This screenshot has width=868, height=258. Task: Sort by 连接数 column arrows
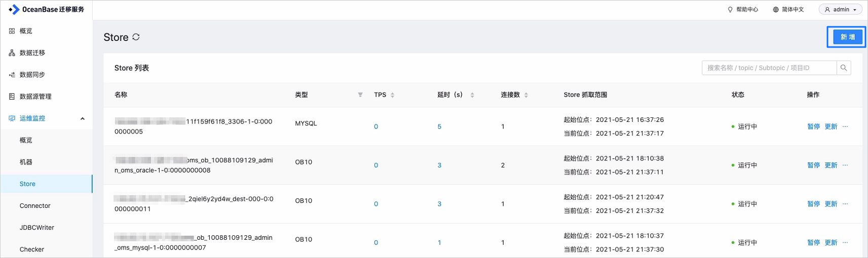(x=526, y=95)
